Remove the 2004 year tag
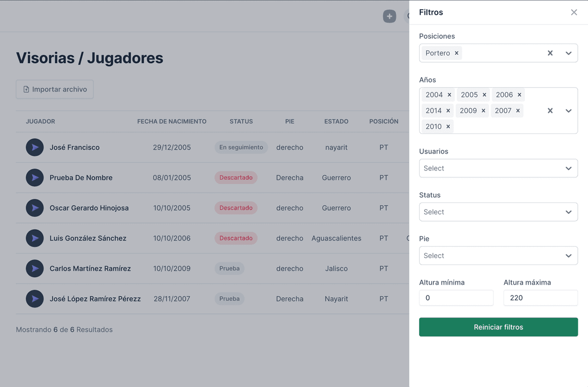 coord(449,95)
